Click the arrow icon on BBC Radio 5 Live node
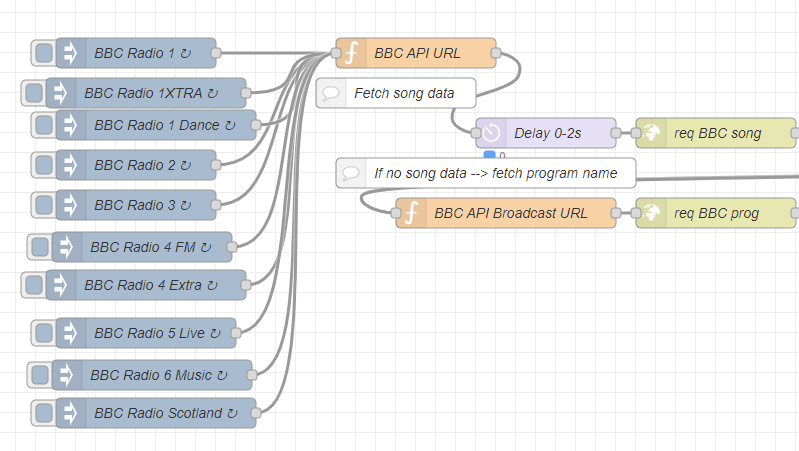799x451 pixels. pos(70,333)
